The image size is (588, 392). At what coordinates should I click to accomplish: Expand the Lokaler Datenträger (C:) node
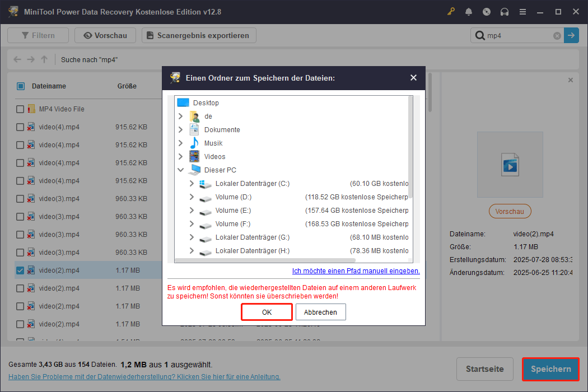[x=192, y=184]
